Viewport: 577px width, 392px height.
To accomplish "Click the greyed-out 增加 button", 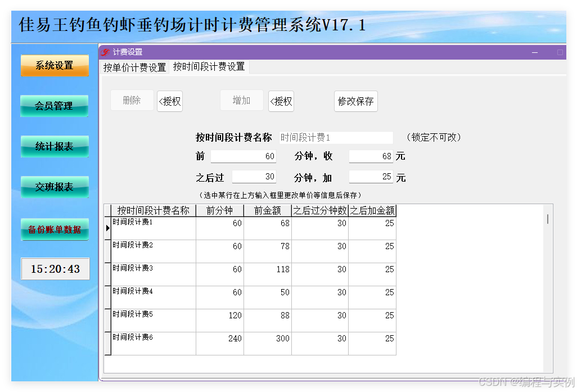I will [x=242, y=100].
